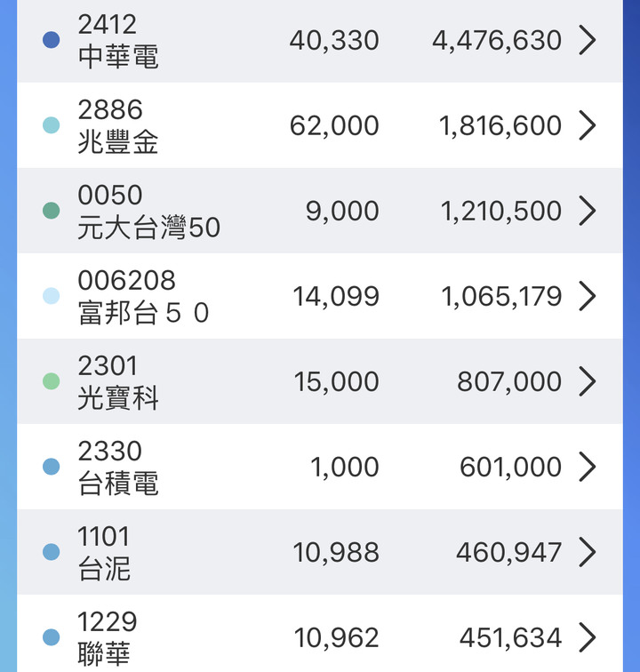The image size is (640, 672).
Task: Open 光寶科 details via right chevron
Action: pyautogui.click(x=587, y=381)
